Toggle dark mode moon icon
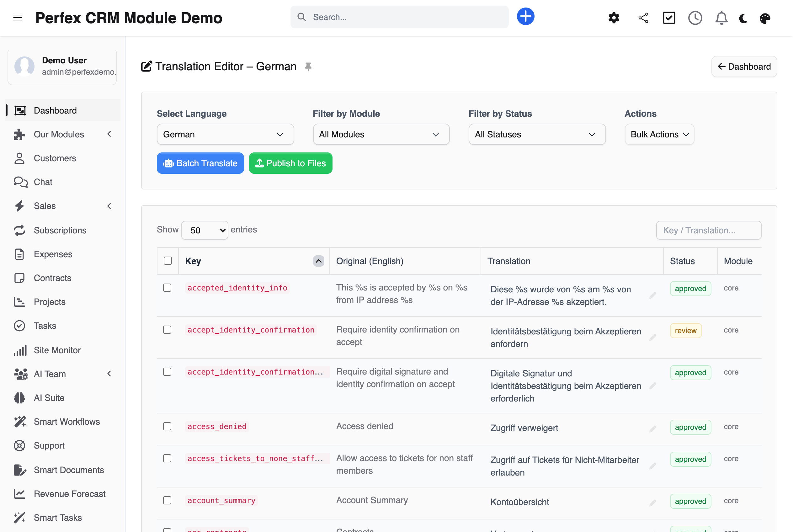793x532 pixels. click(x=743, y=18)
